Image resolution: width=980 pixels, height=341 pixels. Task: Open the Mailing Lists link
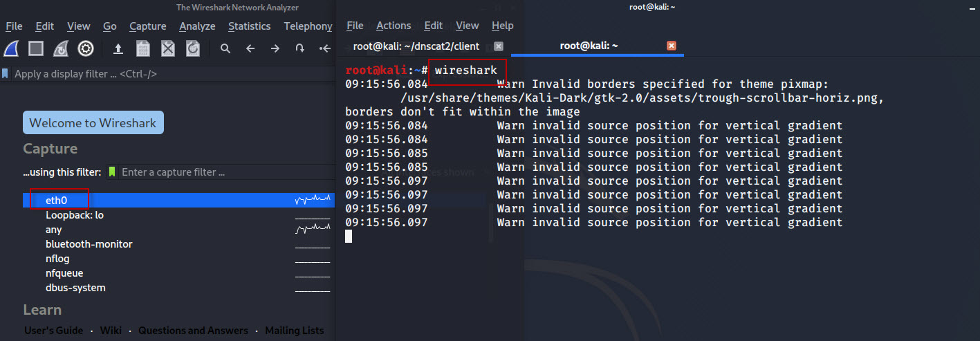click(295, 331)
